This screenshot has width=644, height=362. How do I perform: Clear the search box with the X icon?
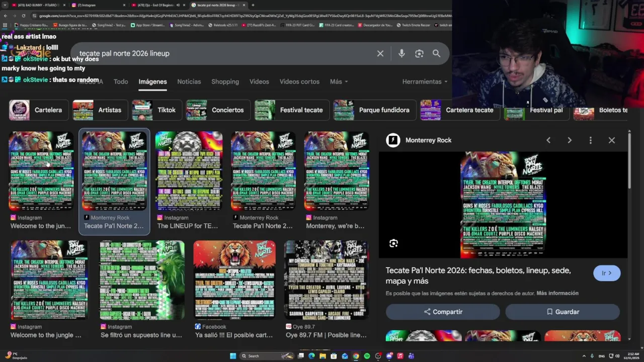pyautogui.click(x=380, y=53)
